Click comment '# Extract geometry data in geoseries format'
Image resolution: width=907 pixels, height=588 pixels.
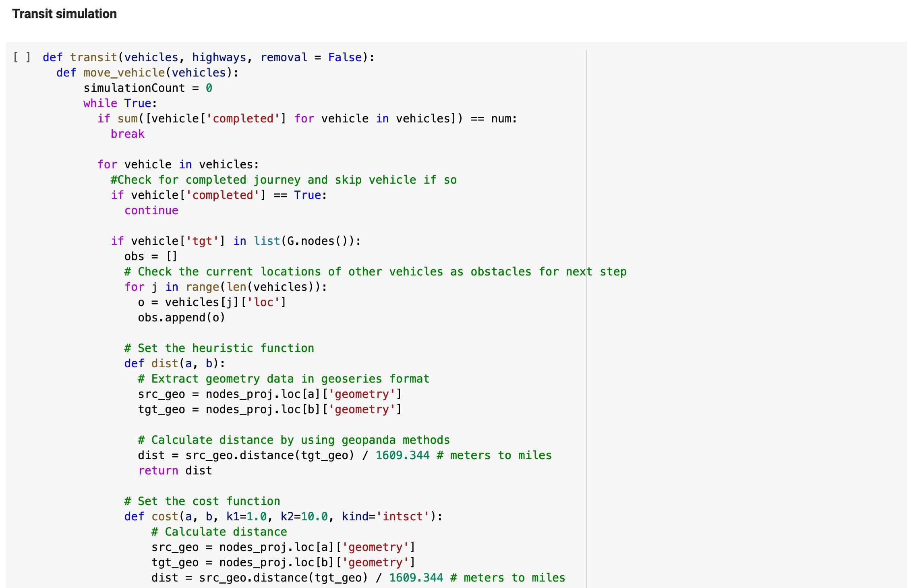[284, 379]
